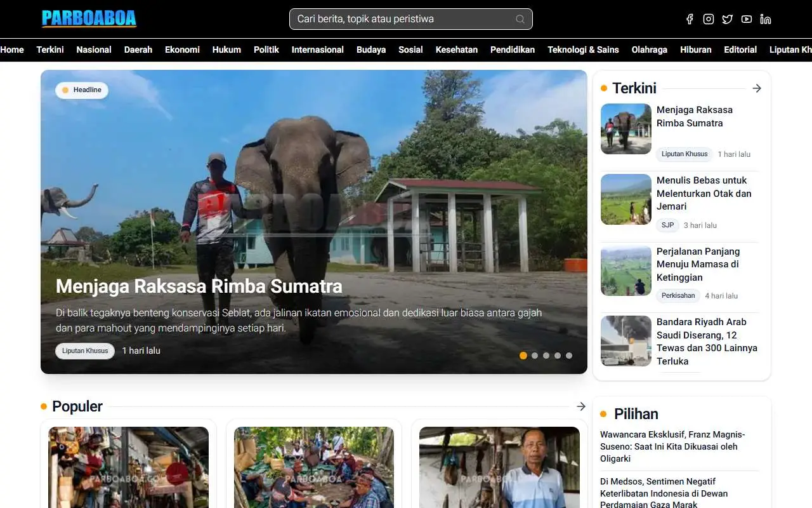
Task: Go to the fourth carousel slide dot
Action: coord(558,356)
